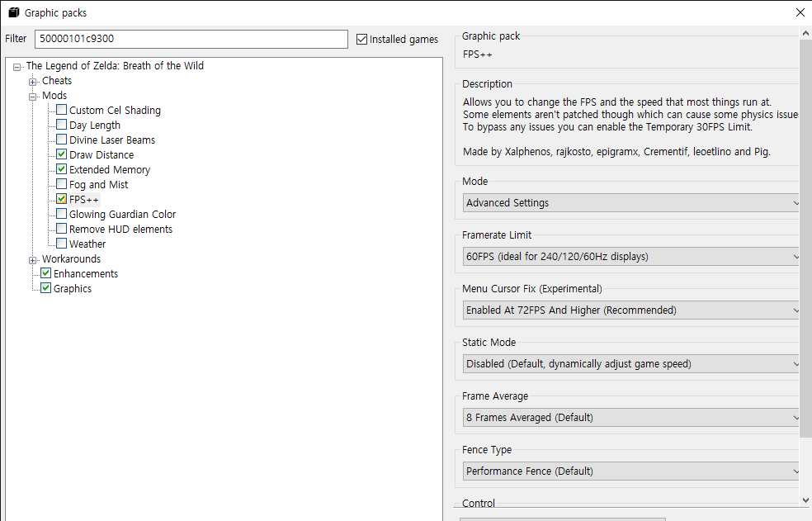
Task: Expand the Workarounds tree node
Action: pos(33,260)
